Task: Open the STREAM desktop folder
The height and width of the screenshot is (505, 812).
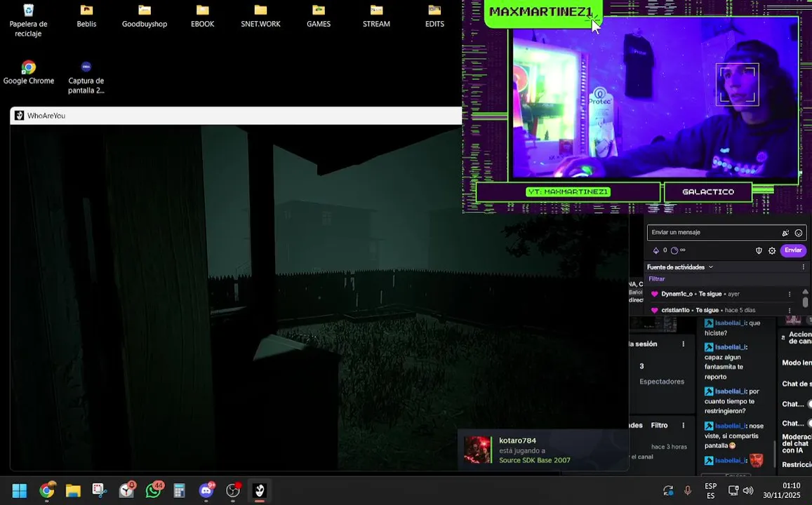Action: (376, 16)
